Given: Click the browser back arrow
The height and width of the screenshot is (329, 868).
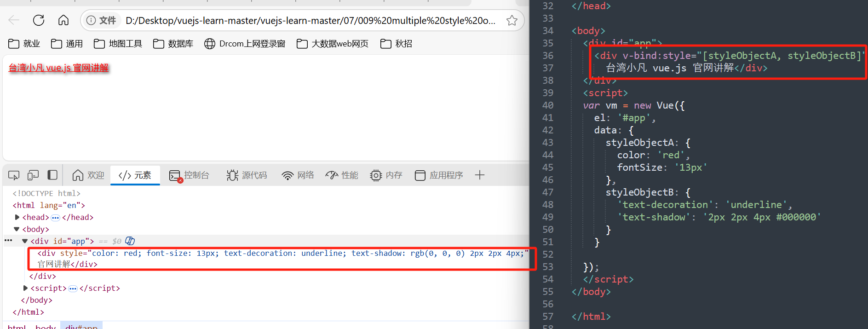Looking at the screenshot, I should pyautogui.click(x=14, y=20).
